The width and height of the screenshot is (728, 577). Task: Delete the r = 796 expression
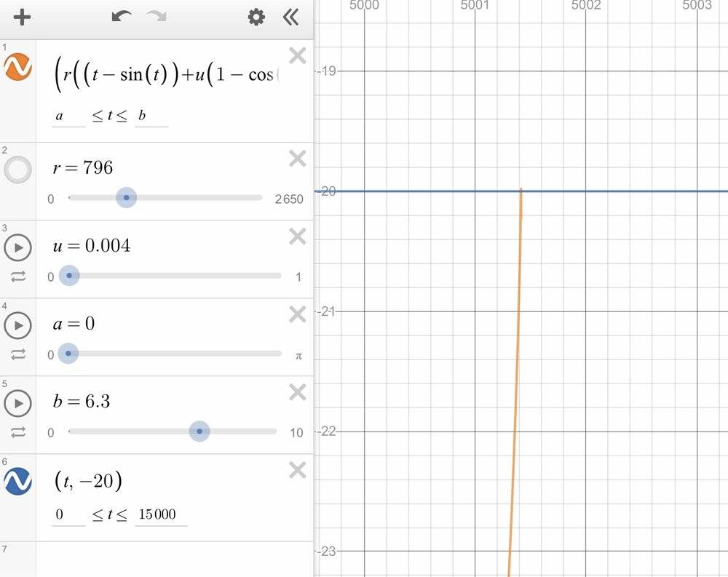point(297,159)
